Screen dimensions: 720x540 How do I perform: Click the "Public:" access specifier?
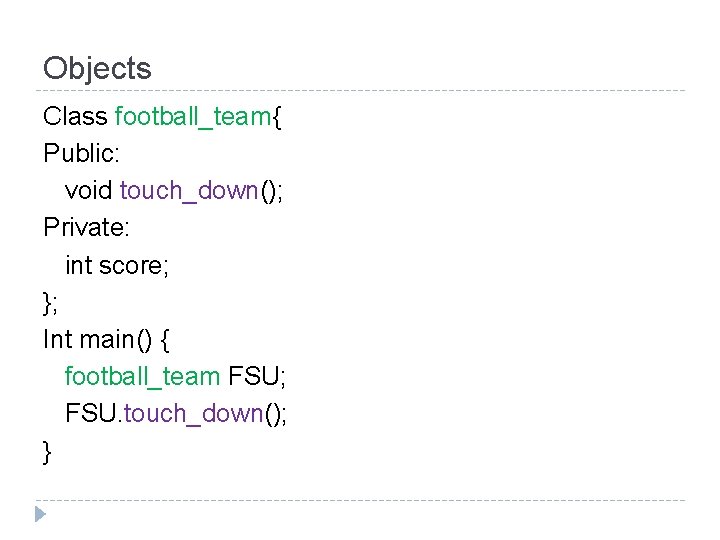click(x=82, y=153)
